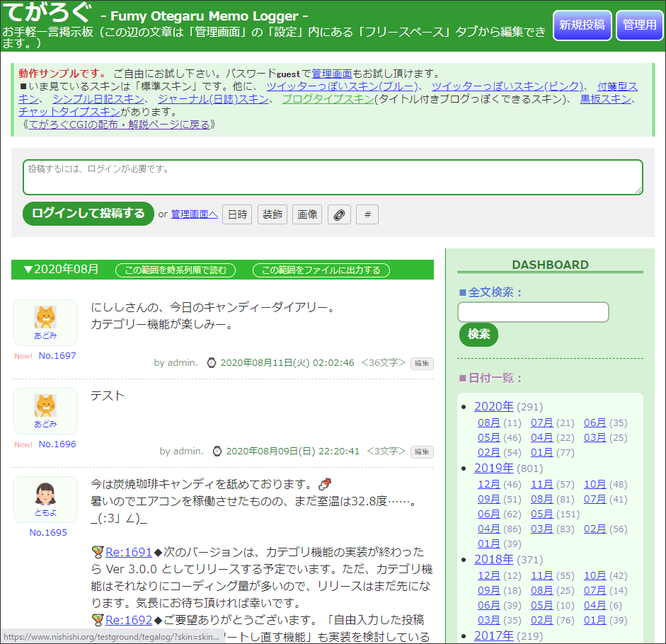Click the paperclip attachment icon
666x644 pixels.
click(x=339, y=214)
